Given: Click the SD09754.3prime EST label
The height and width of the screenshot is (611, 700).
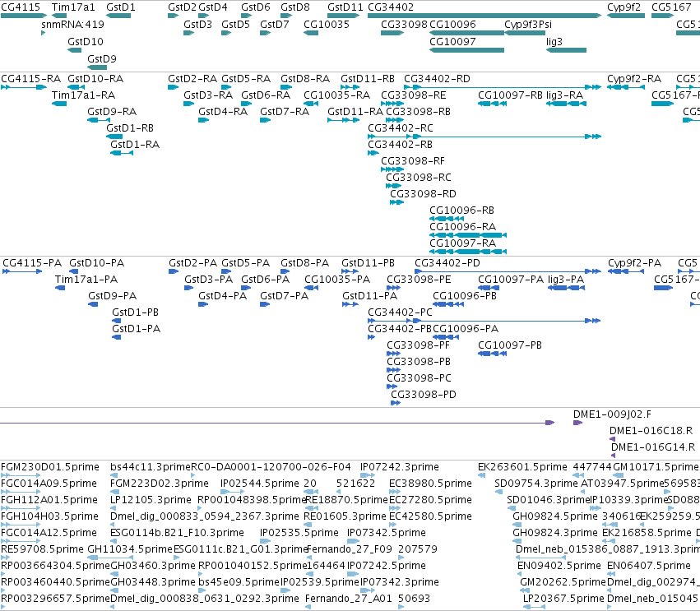Looking at the screenshot, I should point(536,484).
